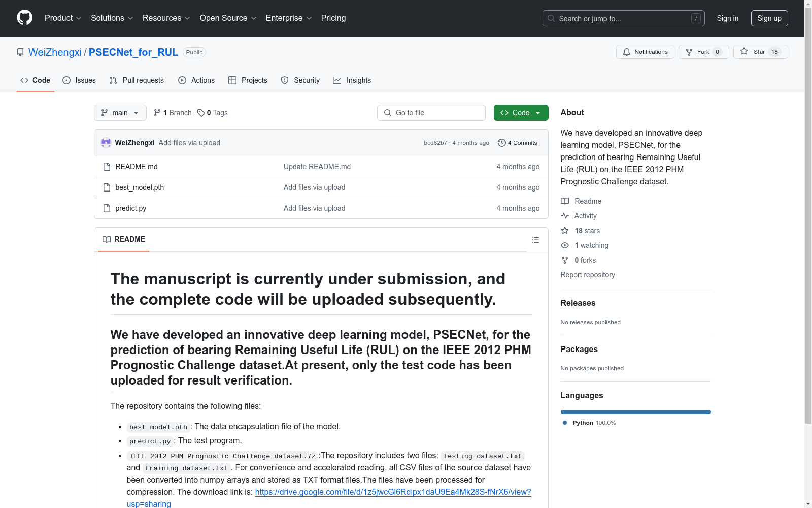Click the WeiZhengxi avatar icon
The image size is (812, 508).
coord(106,143)
